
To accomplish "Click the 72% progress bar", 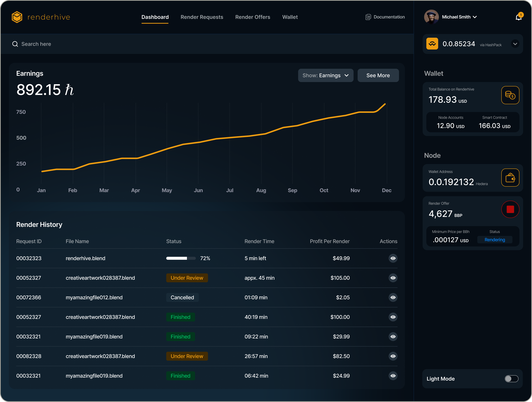I will click(181, 258).
